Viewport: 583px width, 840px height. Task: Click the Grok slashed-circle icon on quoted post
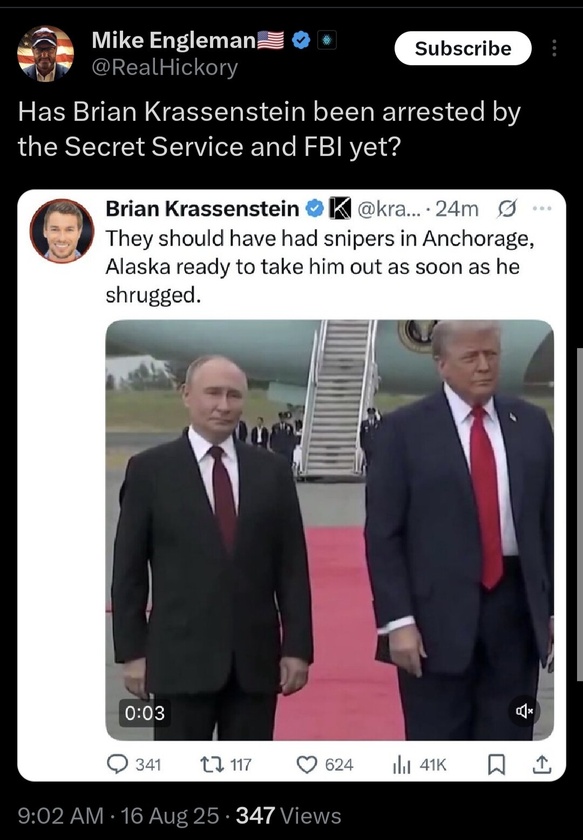coord(504,209)
